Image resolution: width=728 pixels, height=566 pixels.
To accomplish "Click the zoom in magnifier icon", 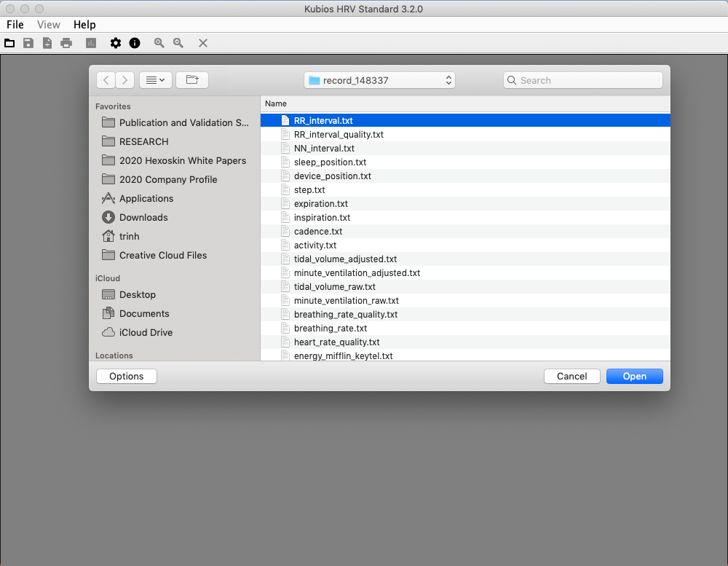I will [159, 43].
